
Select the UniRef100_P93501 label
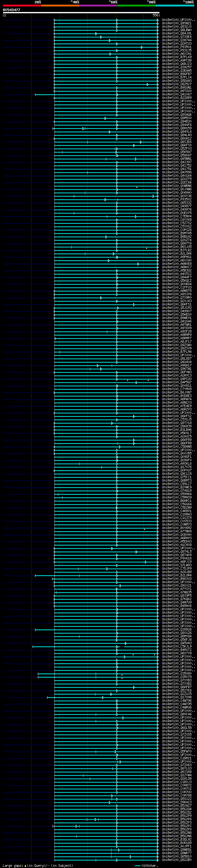pos(177,47)
